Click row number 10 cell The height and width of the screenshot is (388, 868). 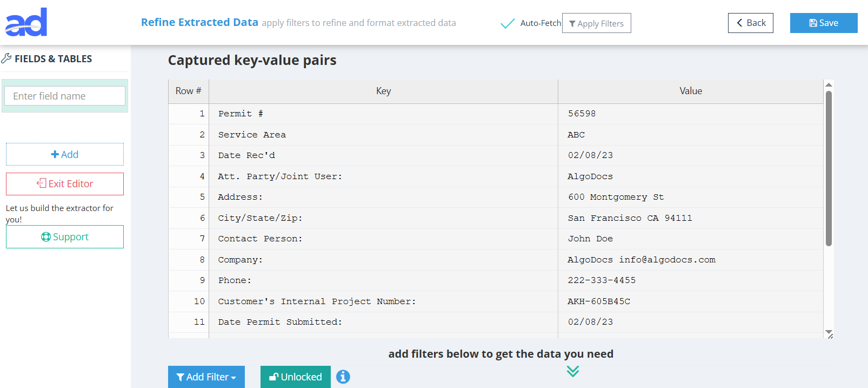coord(189,301)
